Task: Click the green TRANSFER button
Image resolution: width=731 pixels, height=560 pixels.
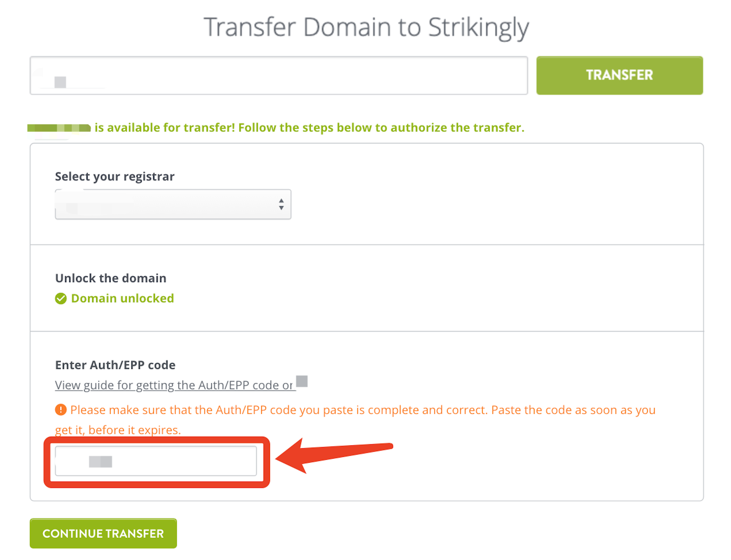Action: coord(619,75)
